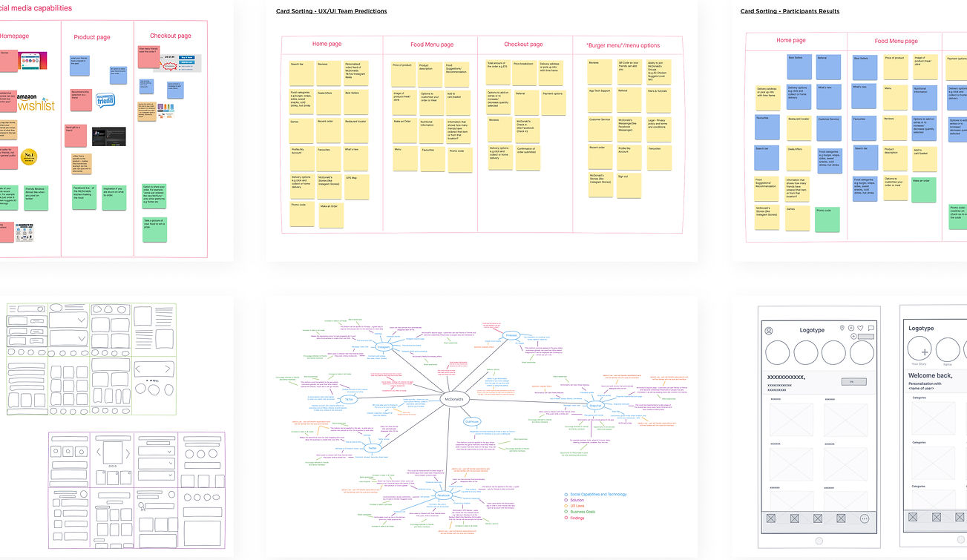Click the 'Social Capabilities and Technology' legend entry

point(598,494)
